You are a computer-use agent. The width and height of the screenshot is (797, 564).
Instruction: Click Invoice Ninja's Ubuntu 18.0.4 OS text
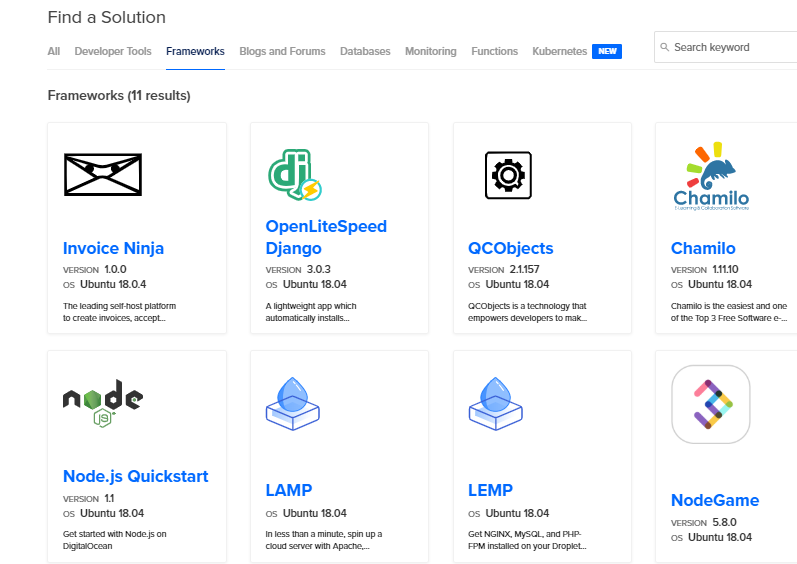[x=105, y=285]
